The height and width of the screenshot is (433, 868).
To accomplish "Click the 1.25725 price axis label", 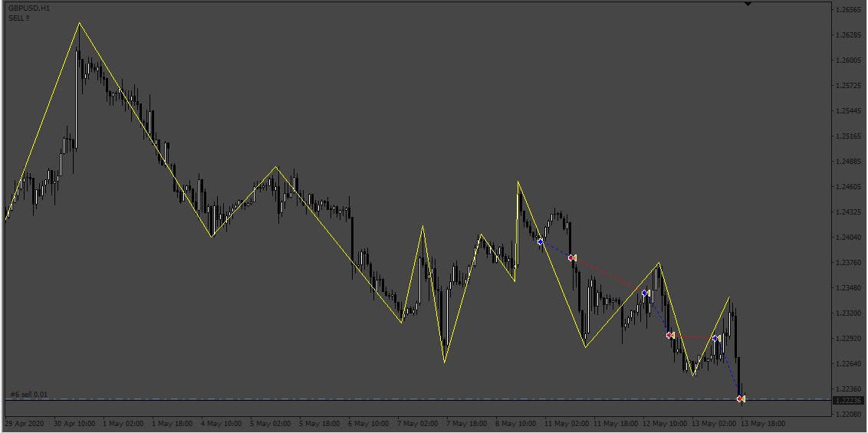I will click(847, 86).
